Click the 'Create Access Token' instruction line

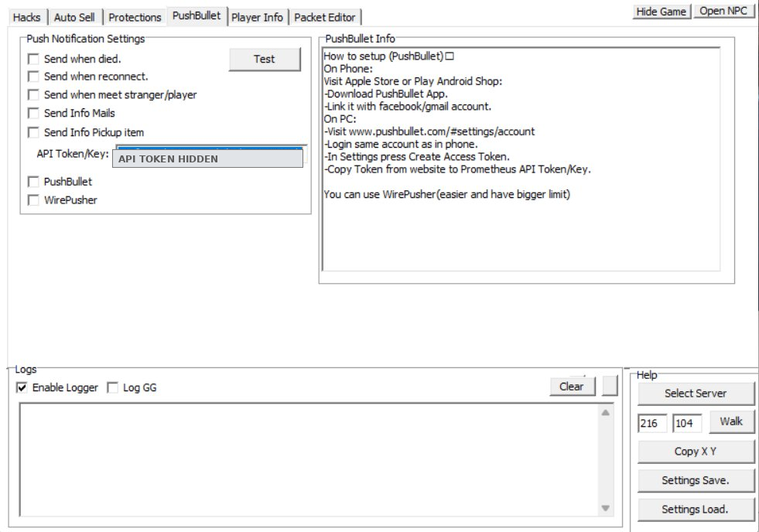(x=417, y=157)
